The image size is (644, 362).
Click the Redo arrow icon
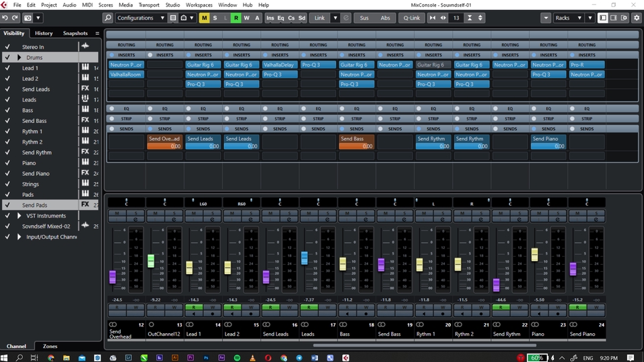point(15,17)
